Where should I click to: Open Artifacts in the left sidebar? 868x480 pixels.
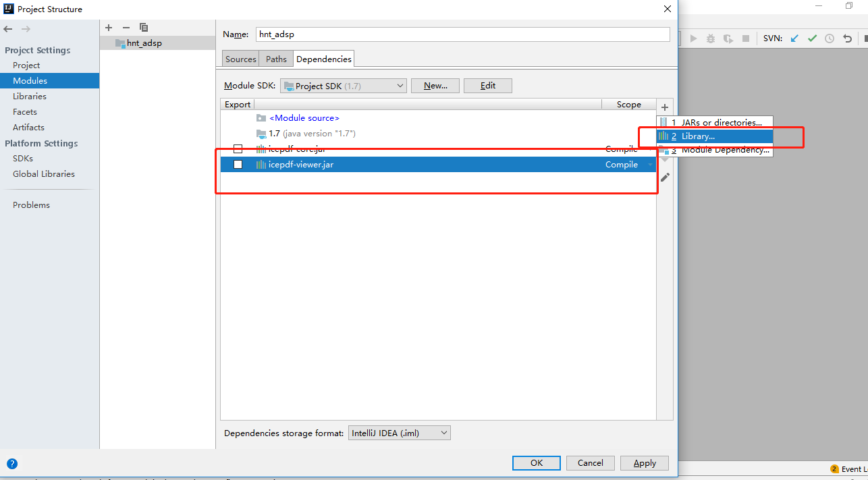pyautogui.click(x=28, y=128)
